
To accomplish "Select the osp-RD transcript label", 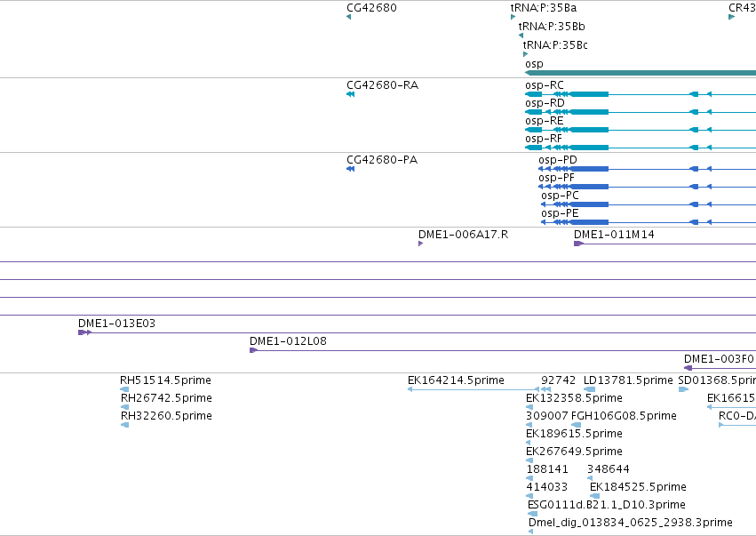I will (545, 103).
